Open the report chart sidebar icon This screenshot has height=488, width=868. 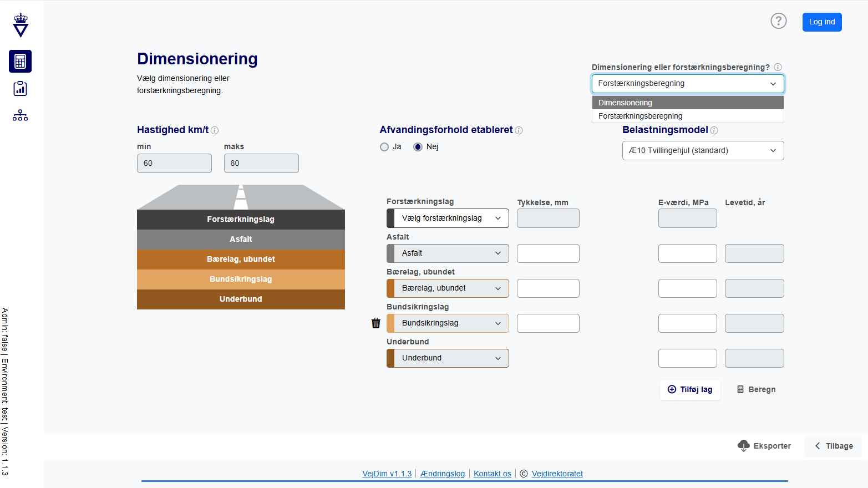coord(20,89)
